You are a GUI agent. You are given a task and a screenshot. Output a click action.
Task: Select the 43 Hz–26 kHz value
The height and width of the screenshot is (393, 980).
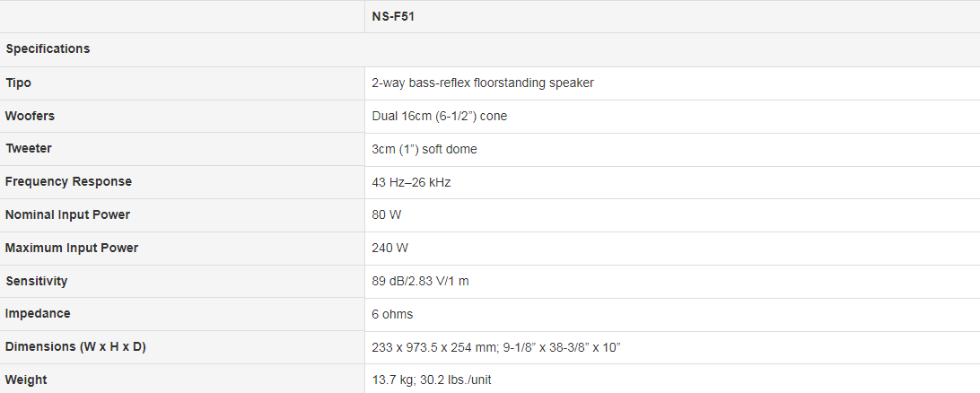click(x=411, y=182)
